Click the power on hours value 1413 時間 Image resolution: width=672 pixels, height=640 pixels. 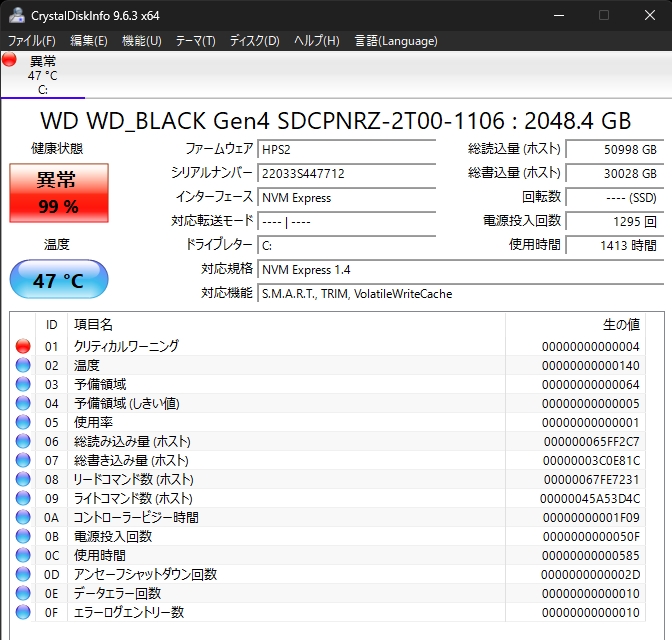pos(615,245)
